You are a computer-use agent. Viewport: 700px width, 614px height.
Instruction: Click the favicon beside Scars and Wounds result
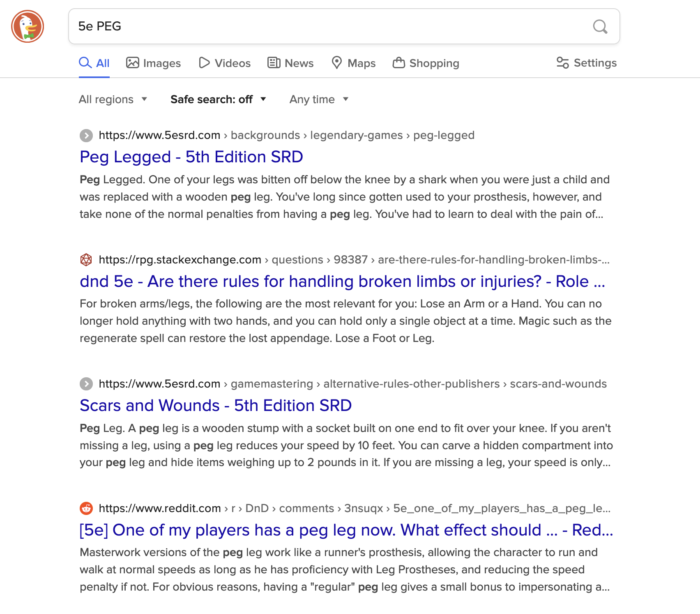coord(86,384)
